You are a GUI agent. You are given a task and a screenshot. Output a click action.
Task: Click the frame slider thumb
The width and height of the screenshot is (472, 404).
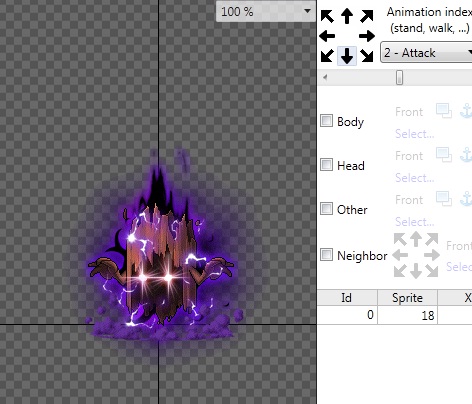pyautogui.click(x=399, y=78)
